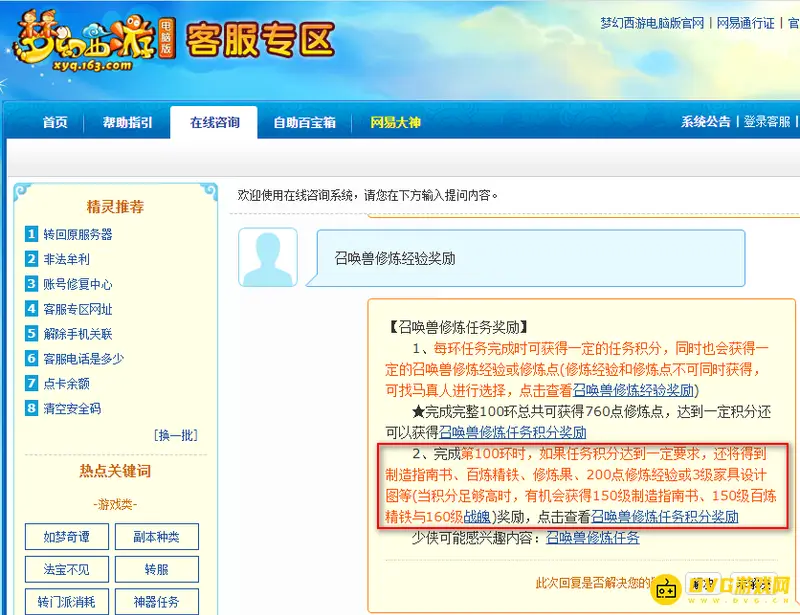Click the 客服专区 banner title
Screen dimensions: 800x615
(260, 40)
